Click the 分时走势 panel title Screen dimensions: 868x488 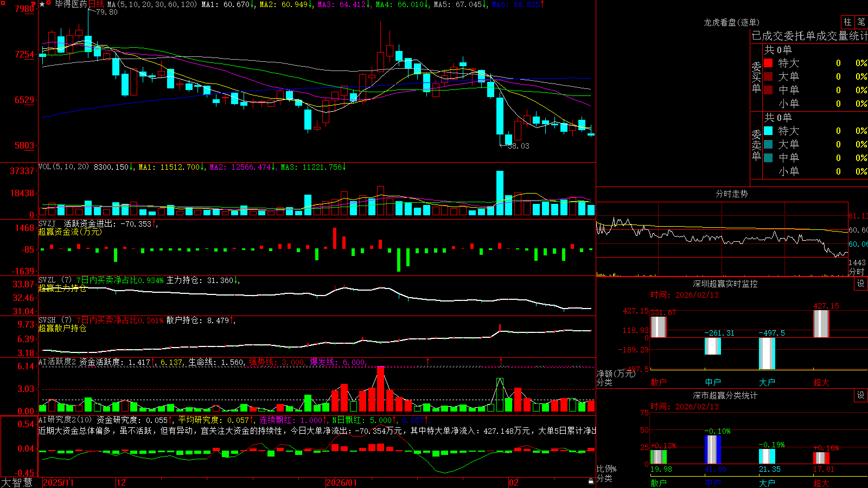[731, 194]
